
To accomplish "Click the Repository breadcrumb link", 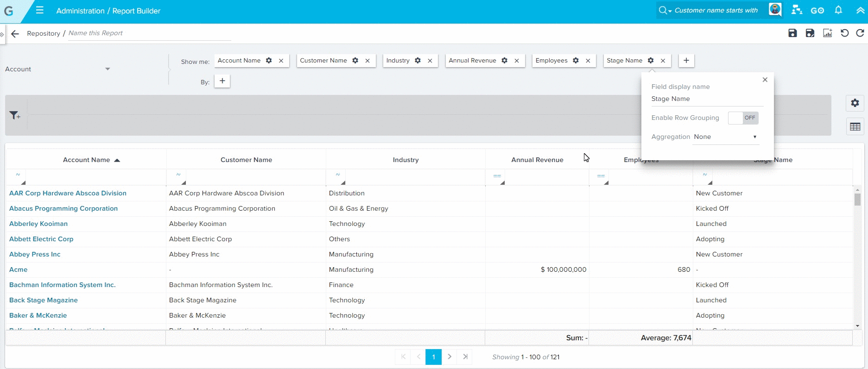I will pyautogui.click(x=44, y=33).
